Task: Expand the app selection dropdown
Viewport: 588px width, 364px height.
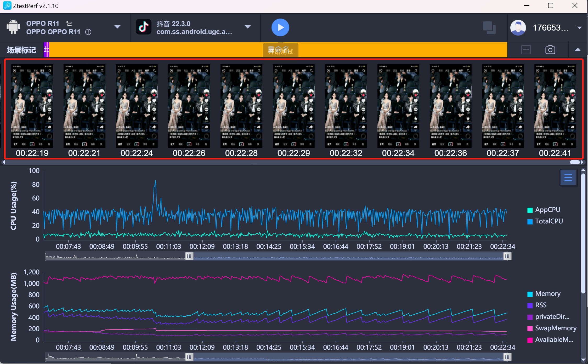Action: [248, 27]
